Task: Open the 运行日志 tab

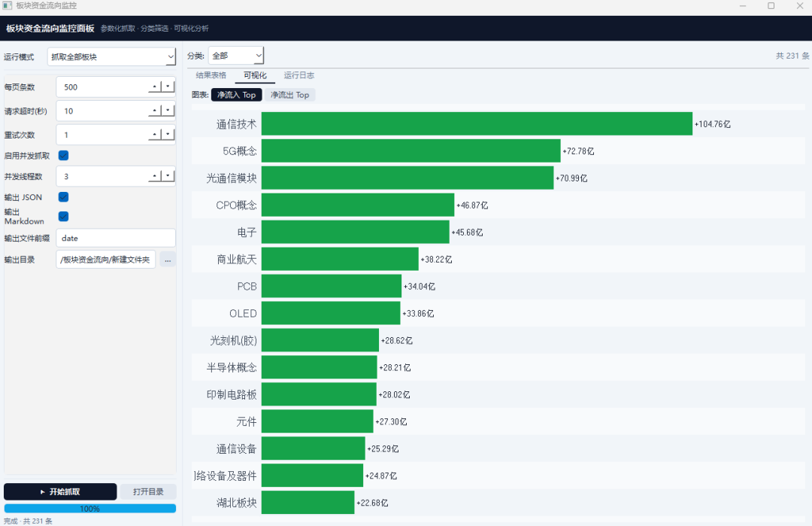Action: (x=298, y=76)
